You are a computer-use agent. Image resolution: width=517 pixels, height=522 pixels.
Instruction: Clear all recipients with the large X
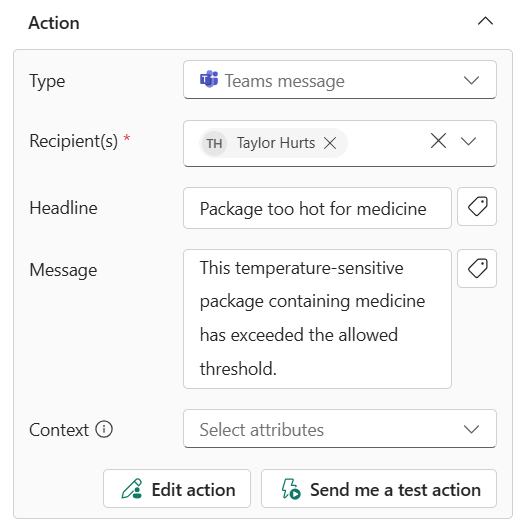(x=438, y=141)
